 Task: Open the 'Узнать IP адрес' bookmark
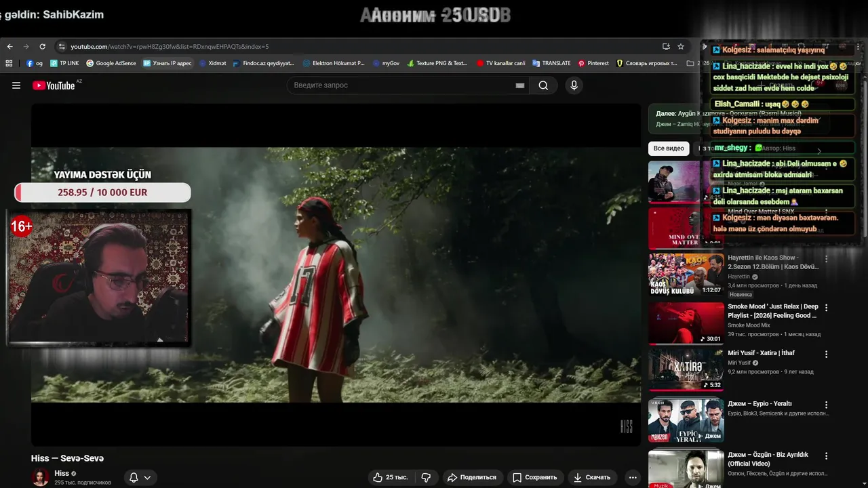pos(167,63)
